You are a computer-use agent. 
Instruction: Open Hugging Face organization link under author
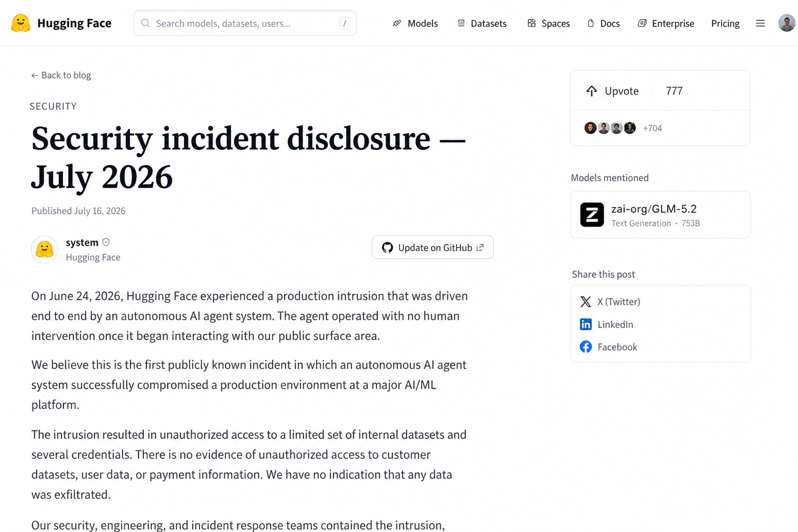click(x=93, y=257)
